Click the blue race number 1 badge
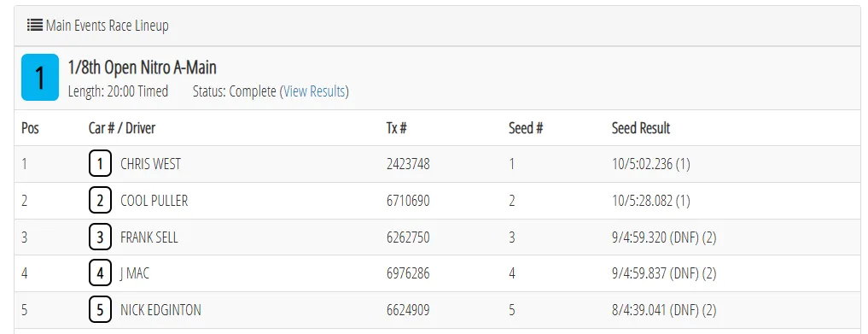The width and height of the screenshot is (868, 334). (40, 77)
